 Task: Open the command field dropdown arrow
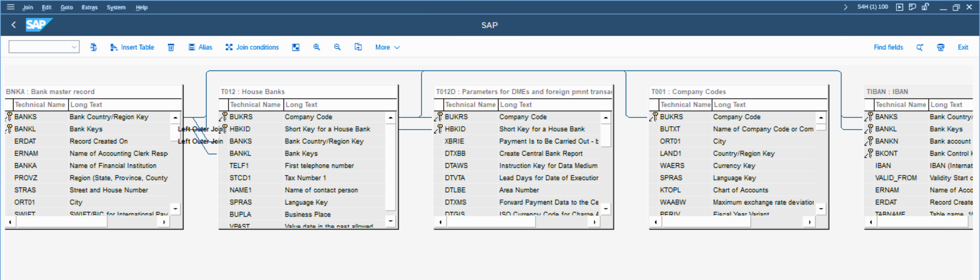point(74,47)
